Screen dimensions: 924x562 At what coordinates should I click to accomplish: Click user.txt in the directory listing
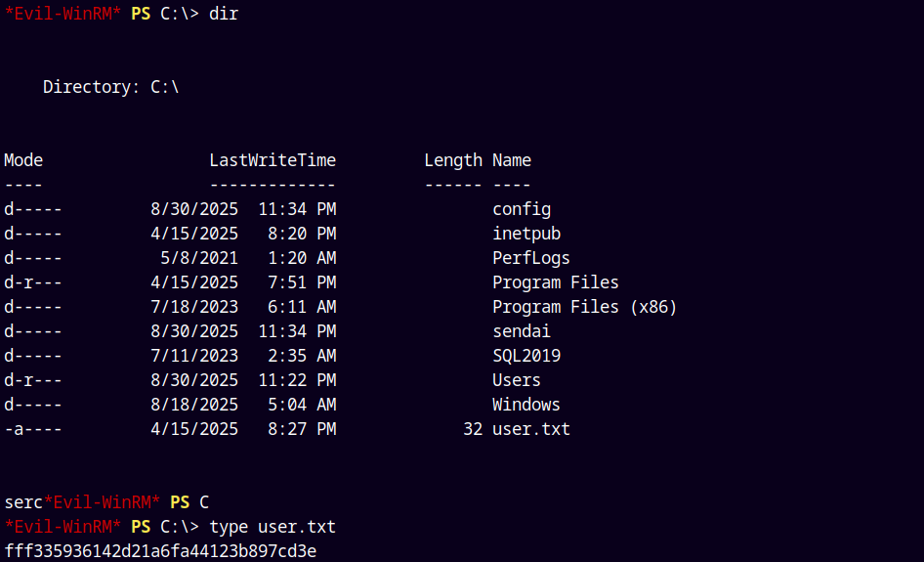tap(531, 429)
